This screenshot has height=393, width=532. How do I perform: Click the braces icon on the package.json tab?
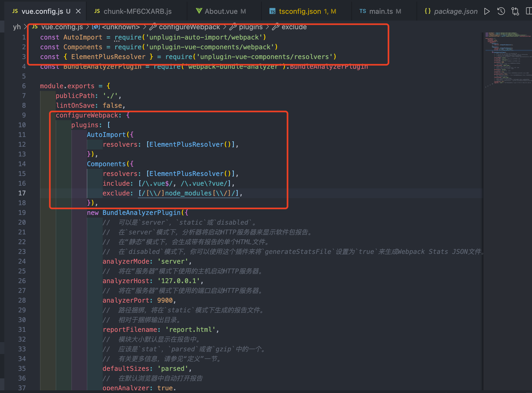pos(427,11)
